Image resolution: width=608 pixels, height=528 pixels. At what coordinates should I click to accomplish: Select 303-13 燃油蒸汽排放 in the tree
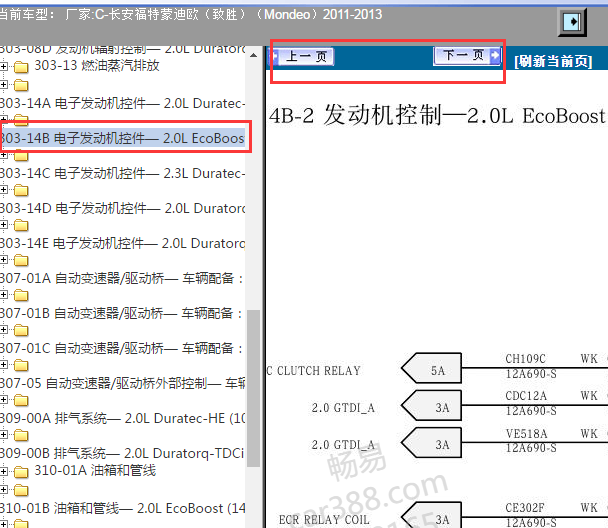pos(97,66)
